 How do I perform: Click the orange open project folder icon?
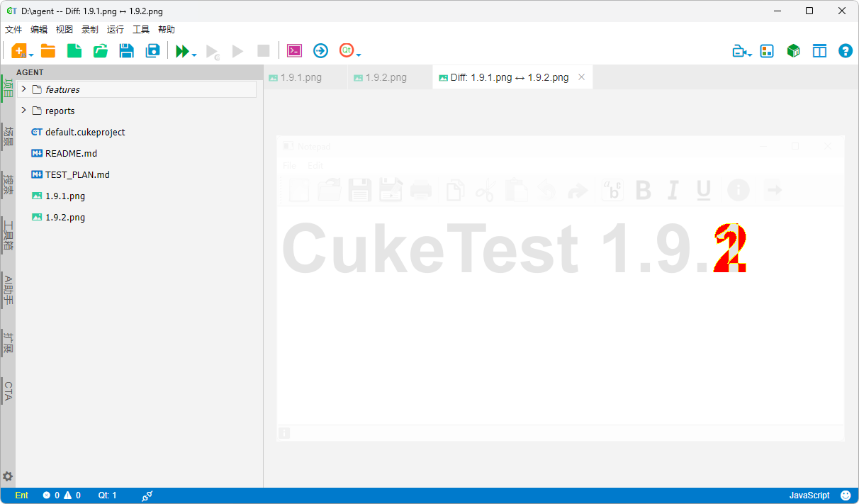click(x=48, y=51)
